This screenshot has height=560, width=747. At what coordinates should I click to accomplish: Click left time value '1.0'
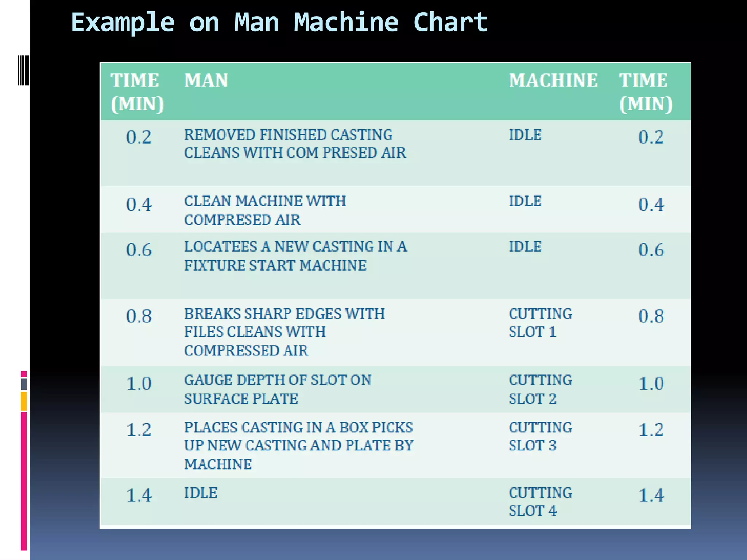139,383
